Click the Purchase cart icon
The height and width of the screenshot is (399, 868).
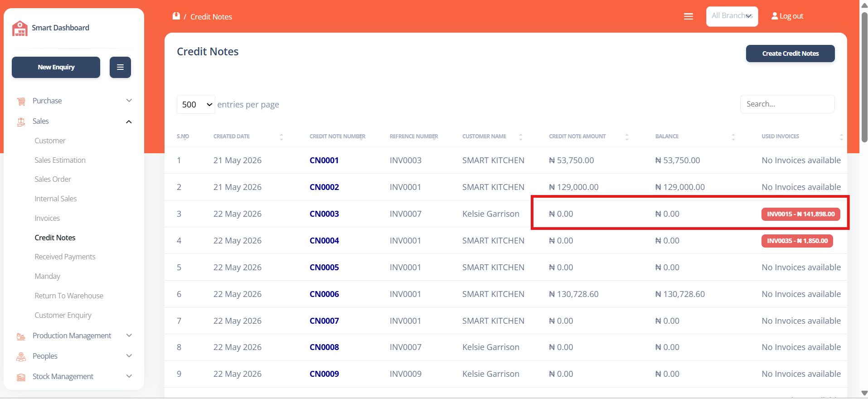[21, 101]
